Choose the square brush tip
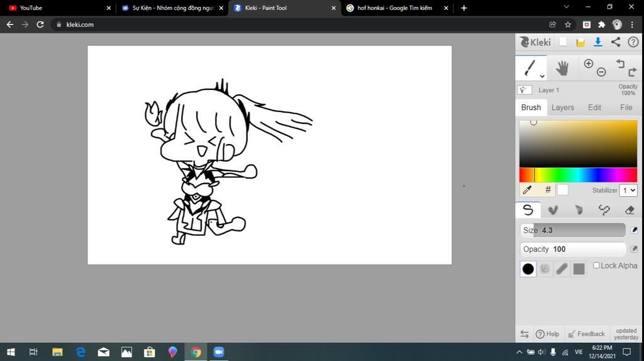Image resolution: width=644 pixels, height=361 pixels. click(x=579, y=269)
